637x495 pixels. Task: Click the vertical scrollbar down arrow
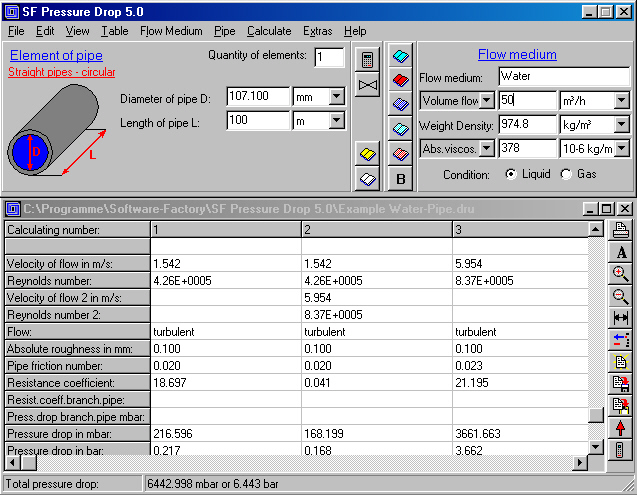(595, 447)
